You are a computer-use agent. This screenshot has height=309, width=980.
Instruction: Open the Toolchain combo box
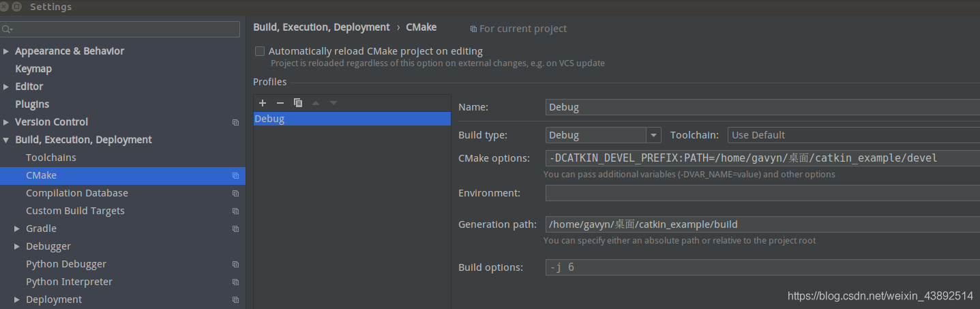(x=852, y=135)
